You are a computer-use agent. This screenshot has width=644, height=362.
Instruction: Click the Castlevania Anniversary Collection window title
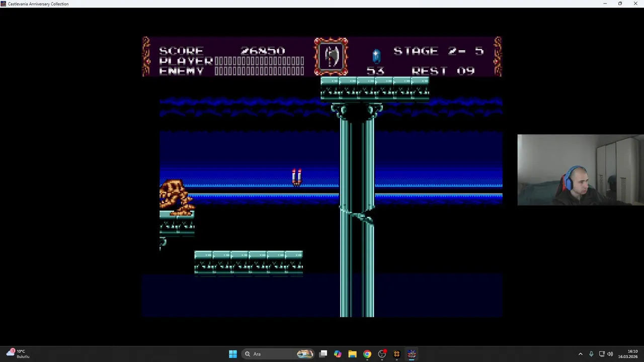38,4
